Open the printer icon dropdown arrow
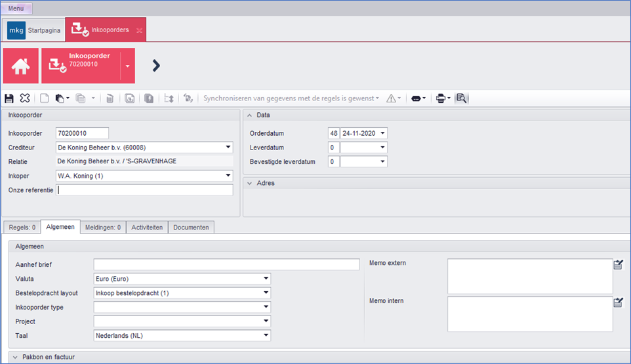The image size is (631, 364). (449, 98)
